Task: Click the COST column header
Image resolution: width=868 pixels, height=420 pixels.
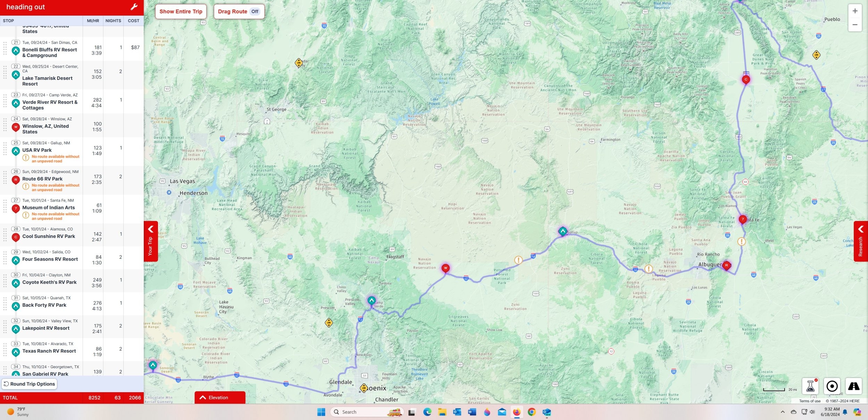Action: (x=133, y=21)
